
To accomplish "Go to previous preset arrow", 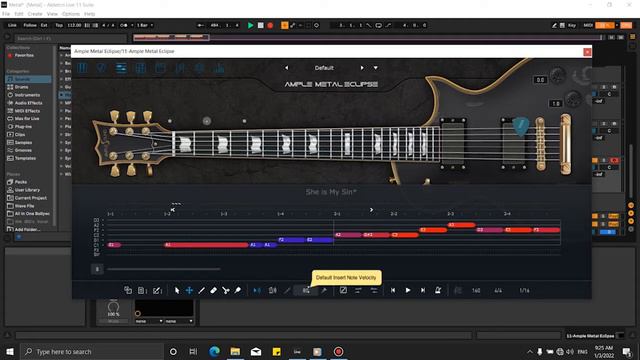I will 287,68.
